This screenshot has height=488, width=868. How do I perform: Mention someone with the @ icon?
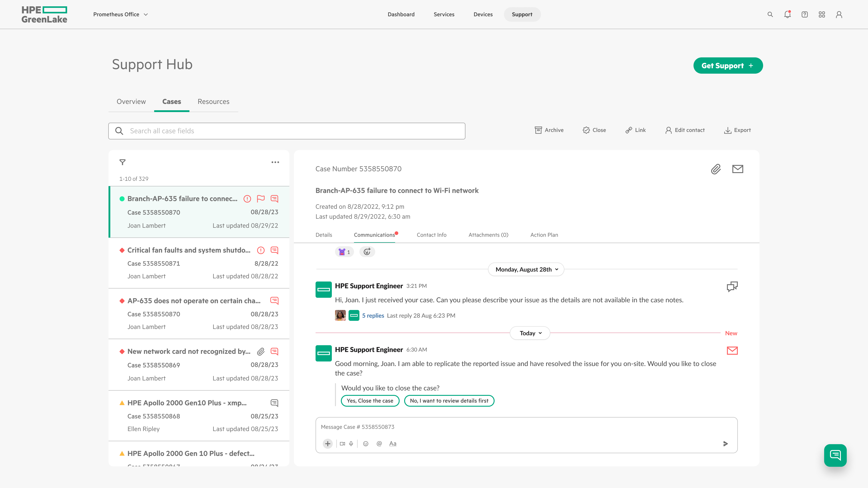[379, 443]
